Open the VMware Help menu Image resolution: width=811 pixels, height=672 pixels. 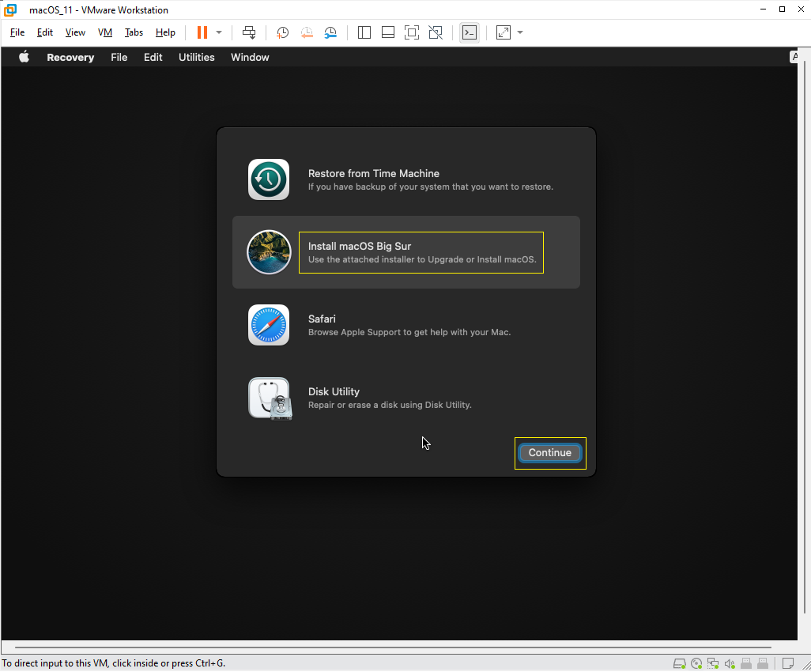165,32
